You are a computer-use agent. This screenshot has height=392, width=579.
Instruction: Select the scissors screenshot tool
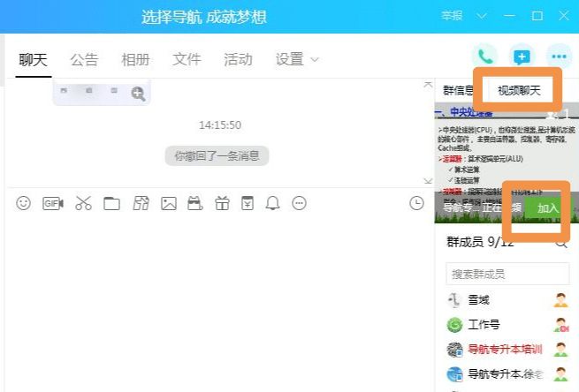(x=83, y=203)
